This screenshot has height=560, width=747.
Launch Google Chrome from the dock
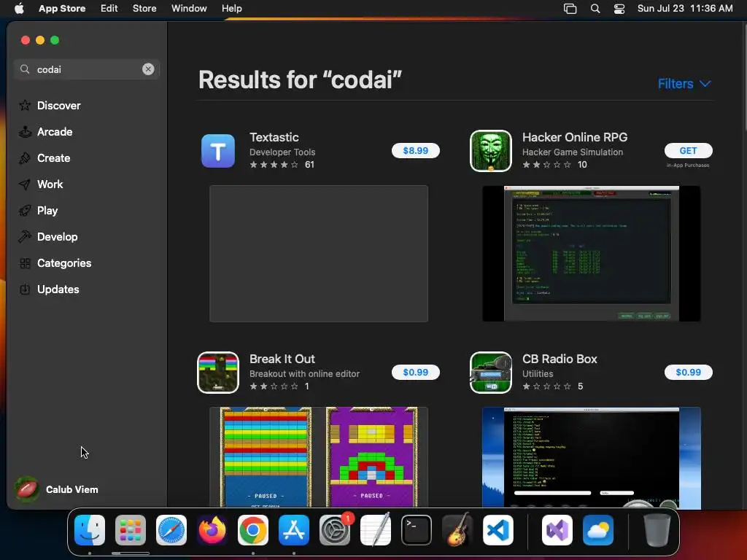pos(253,530)
